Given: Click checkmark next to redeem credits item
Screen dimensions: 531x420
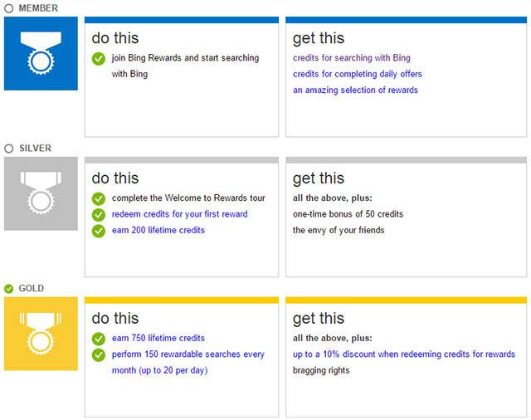Looking at the screenshot, I should [x=99, y=214].
